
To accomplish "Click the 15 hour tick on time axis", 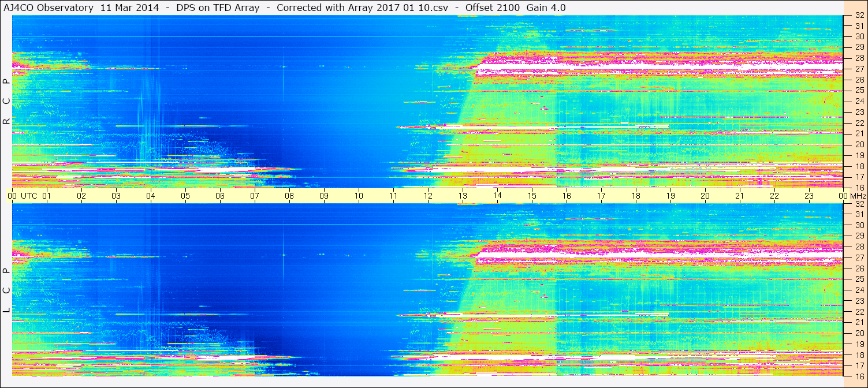I will (532, 196).
